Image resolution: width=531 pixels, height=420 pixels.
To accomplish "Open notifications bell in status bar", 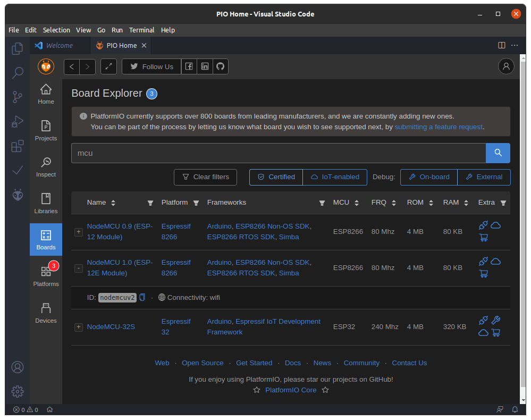I will [515, 409].
